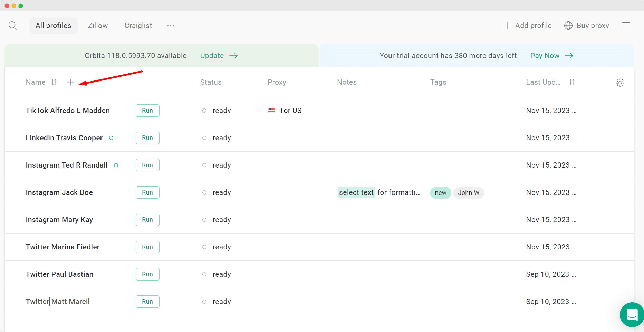Switch to the Zillow folder tab
This screenshot has width=644, height=332.
[98, 26]
